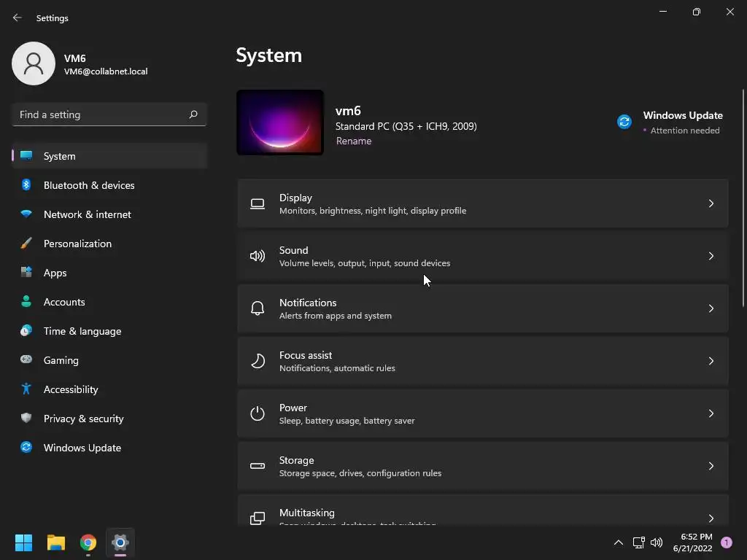This screenshot has height=560, width=747.
Task: Open the Power title text
Action: [x=293, y=408]
